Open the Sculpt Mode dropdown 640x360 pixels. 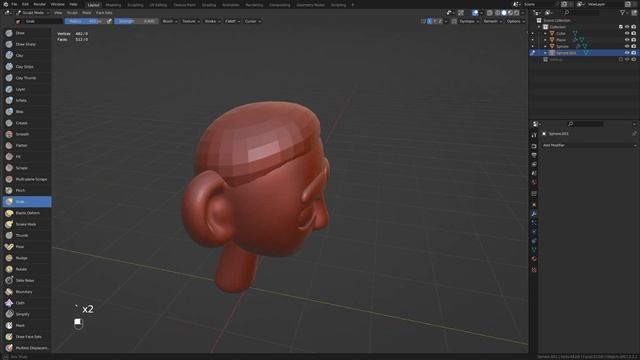point(33,13)
